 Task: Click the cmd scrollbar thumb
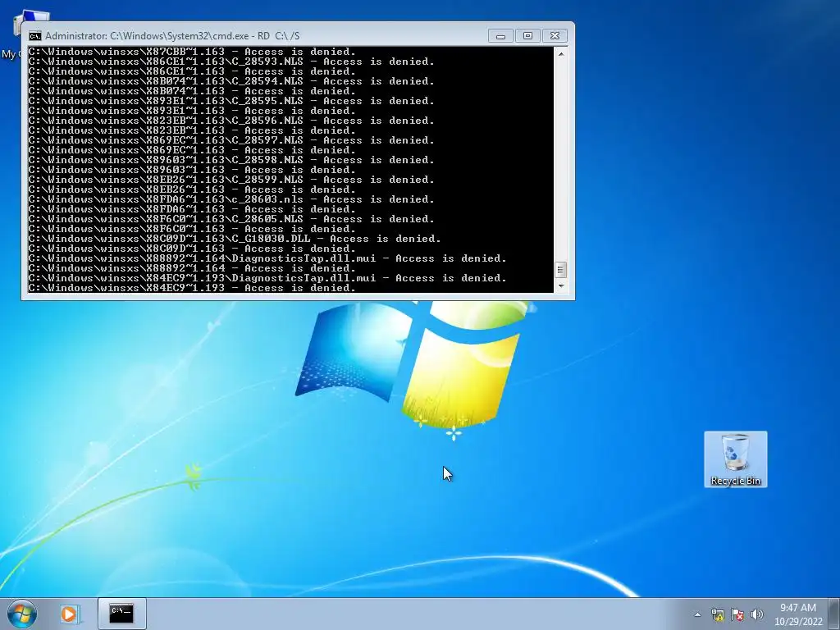click(x=560, y=269)
